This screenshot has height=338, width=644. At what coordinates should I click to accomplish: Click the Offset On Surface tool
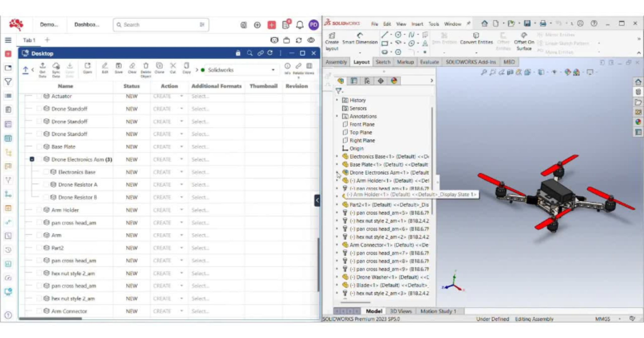pos(524,41)
